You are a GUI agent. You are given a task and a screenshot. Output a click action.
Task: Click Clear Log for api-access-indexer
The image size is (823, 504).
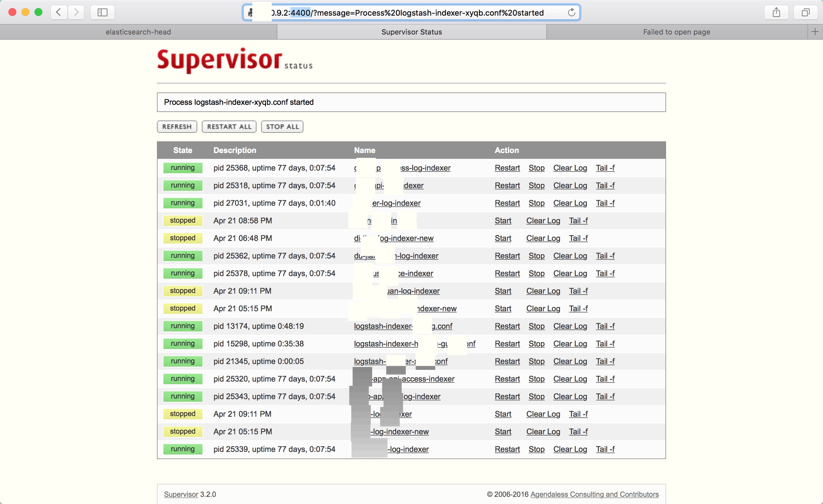pyautogui.click(x=570, y=379)
